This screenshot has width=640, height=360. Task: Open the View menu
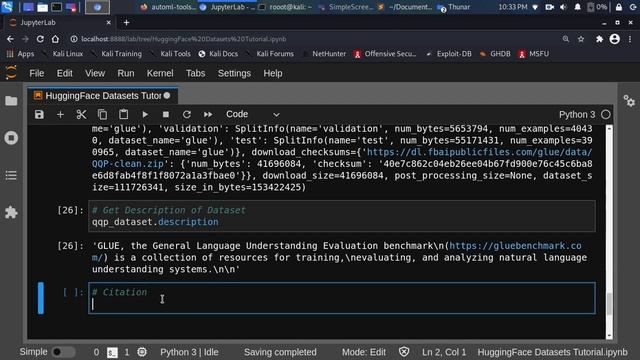point(95,73)
